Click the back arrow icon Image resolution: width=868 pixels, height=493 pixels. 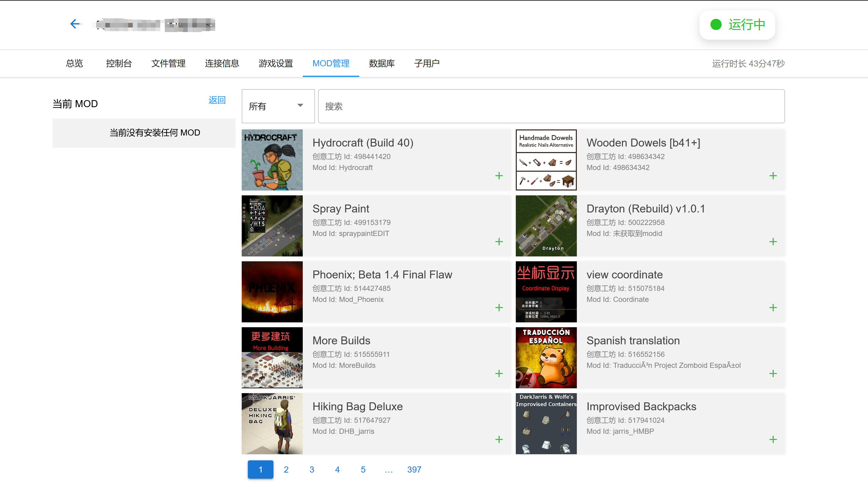[75, 24]
